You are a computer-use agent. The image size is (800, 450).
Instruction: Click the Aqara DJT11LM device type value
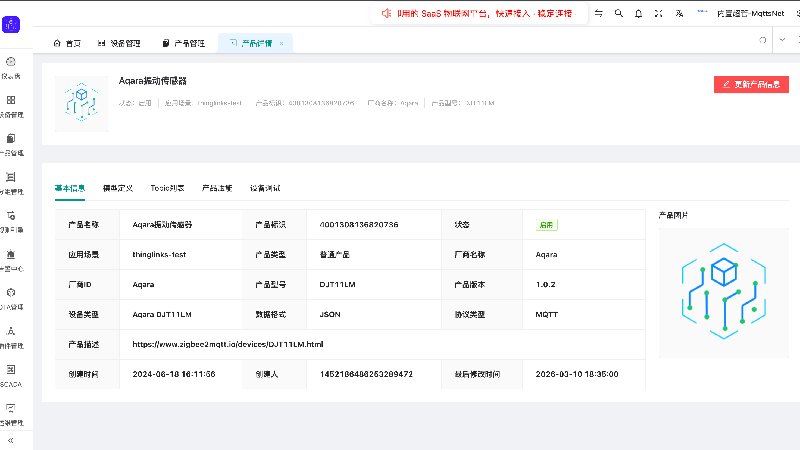click(x=162, y=315)
